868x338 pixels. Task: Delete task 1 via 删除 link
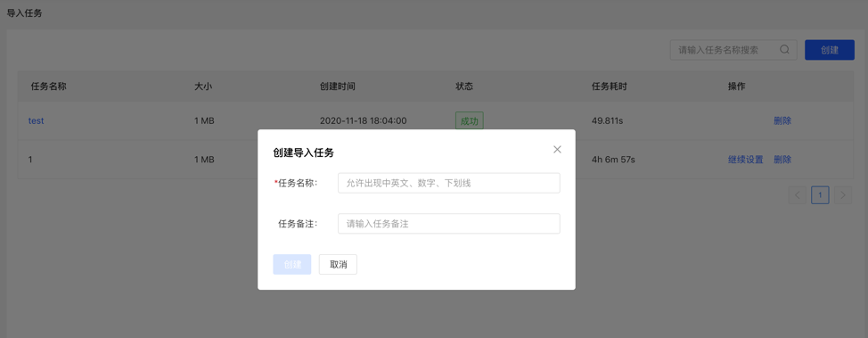782,160
